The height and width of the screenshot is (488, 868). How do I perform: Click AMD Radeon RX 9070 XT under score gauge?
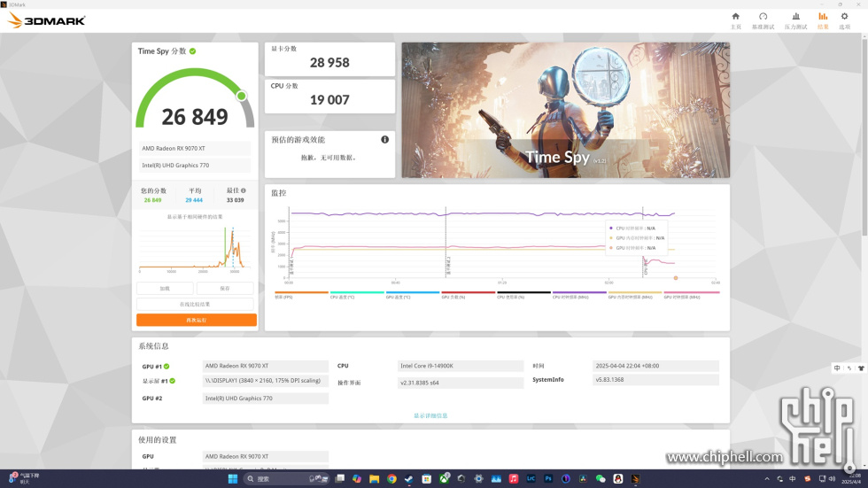pyautogui.click(x=195, y=148)
